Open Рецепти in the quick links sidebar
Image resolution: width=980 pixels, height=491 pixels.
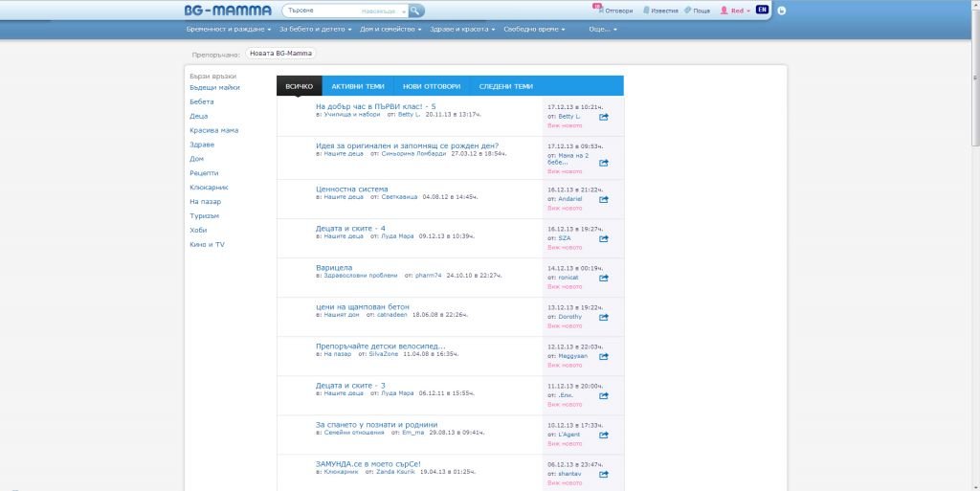coord(204,173)
